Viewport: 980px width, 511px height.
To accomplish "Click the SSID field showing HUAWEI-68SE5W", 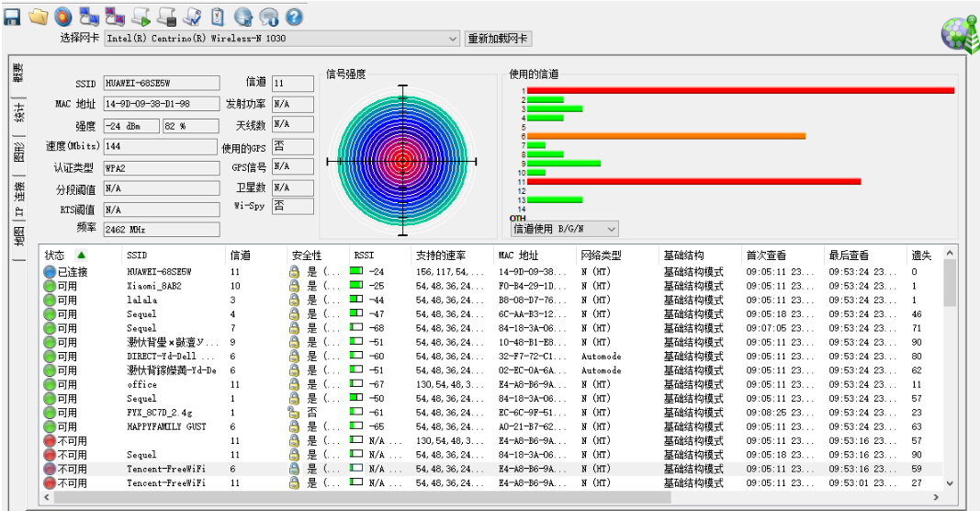I will click(x=160, y=84).
